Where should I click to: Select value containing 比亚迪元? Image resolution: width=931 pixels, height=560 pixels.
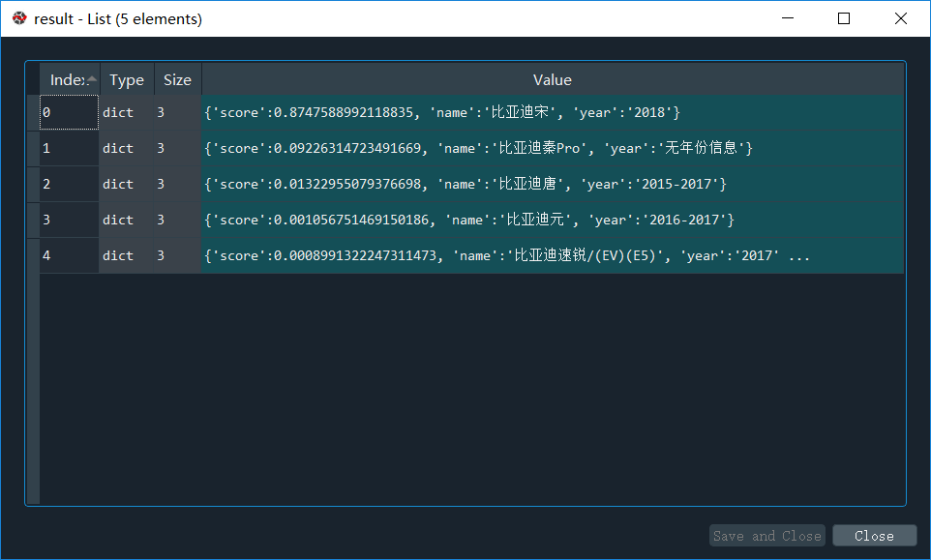(x=553, y=220)
